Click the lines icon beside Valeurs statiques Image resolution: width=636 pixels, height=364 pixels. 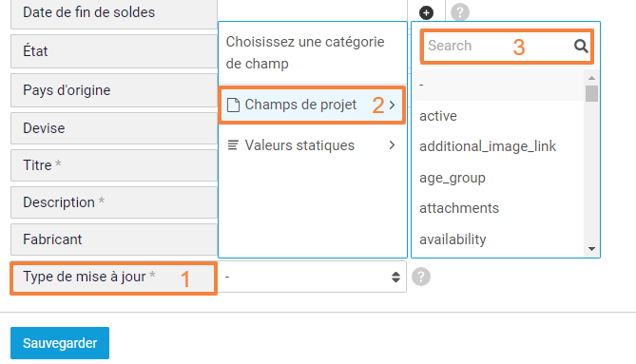(233, 145)
